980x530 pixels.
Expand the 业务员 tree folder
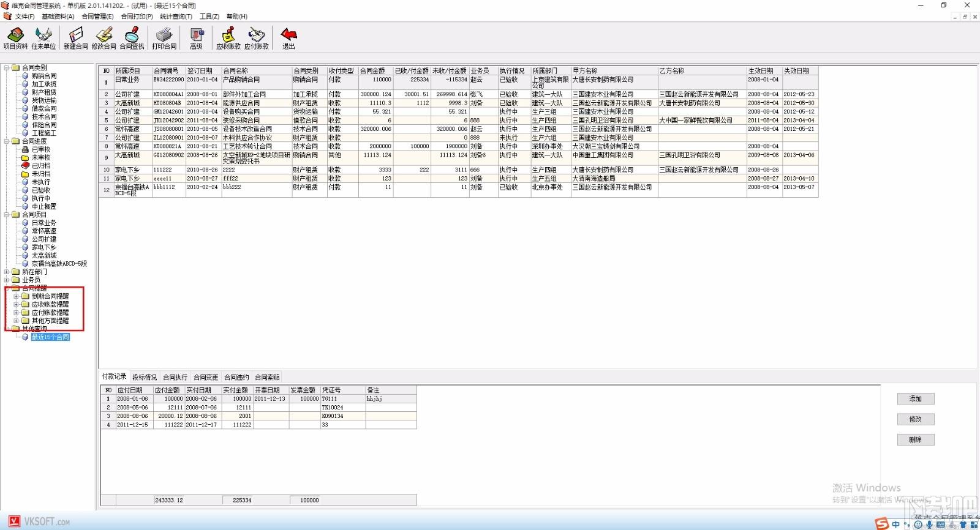(7, 280)
